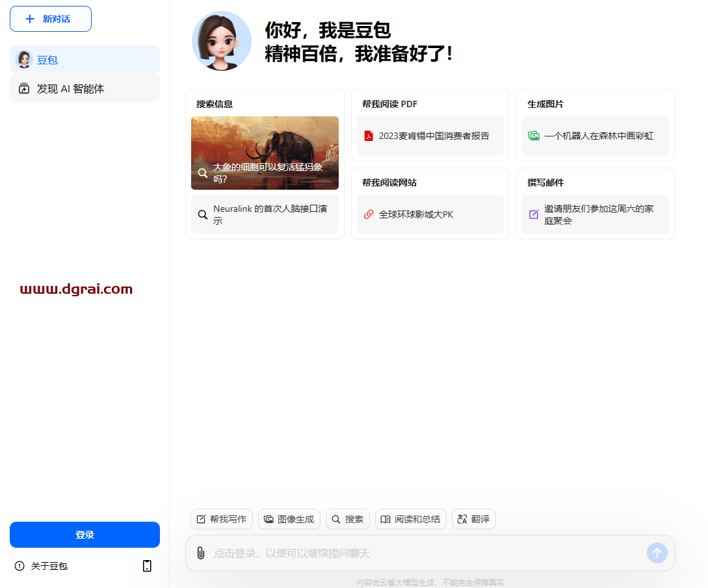Start a new chat with 新对话 button

click(51, 19)
